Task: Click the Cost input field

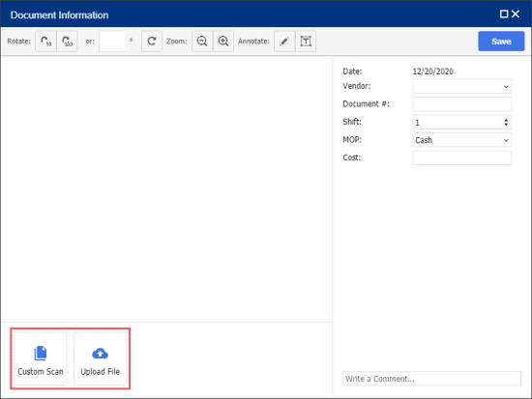Action: 462,158
